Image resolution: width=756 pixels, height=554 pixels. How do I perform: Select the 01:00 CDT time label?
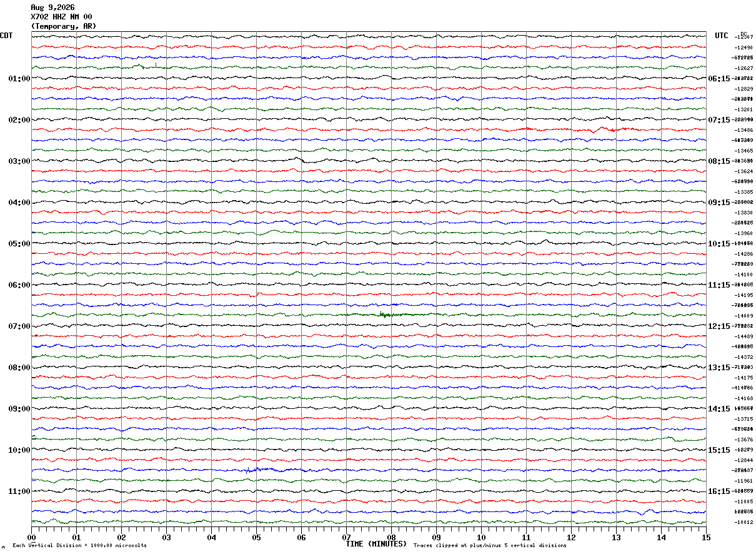(19, 79)
